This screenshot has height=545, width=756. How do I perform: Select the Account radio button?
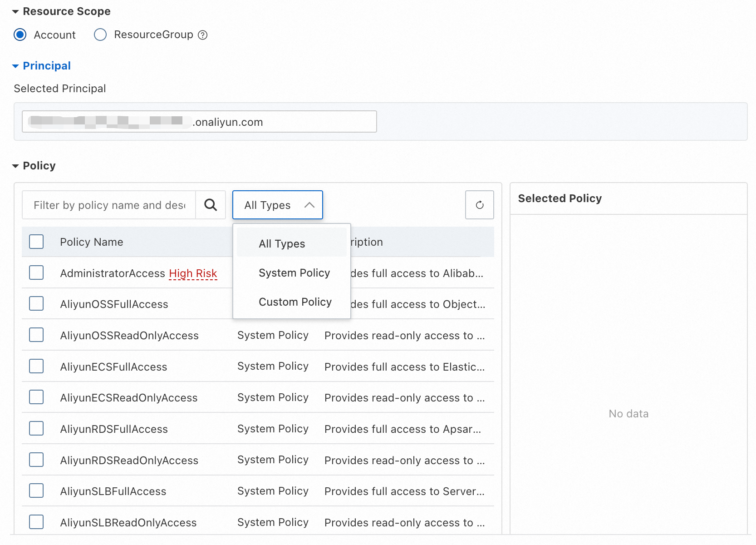click(20, 35)
